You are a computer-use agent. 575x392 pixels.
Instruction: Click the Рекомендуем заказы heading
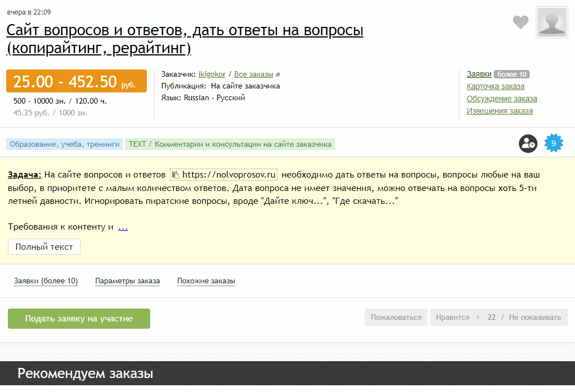pyautogui.click(x=85, y=374)
